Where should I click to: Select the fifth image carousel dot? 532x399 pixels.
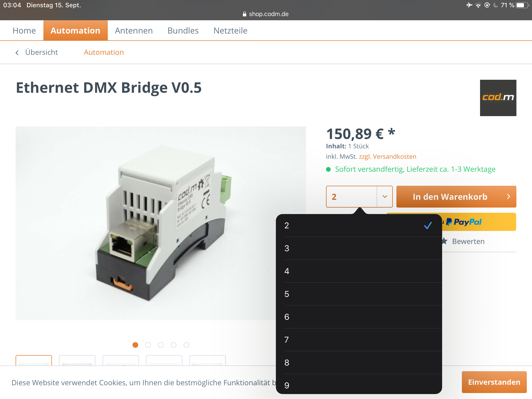[187, 345]
